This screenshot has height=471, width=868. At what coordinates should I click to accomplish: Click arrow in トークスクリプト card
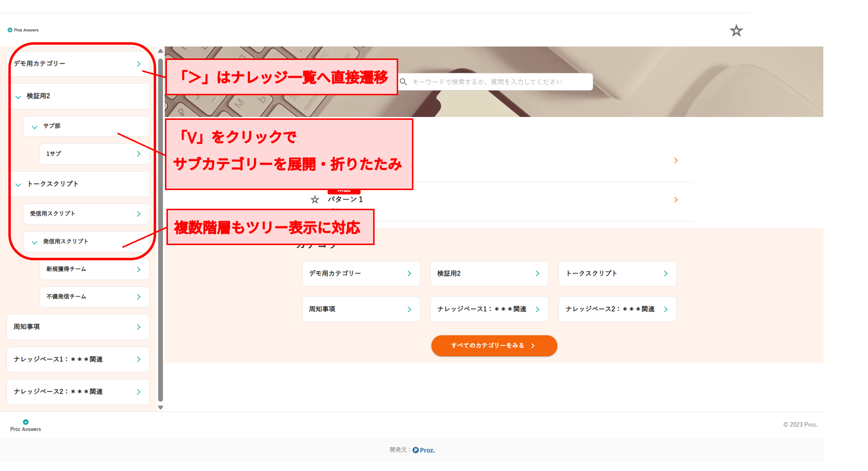pos(666,274)
